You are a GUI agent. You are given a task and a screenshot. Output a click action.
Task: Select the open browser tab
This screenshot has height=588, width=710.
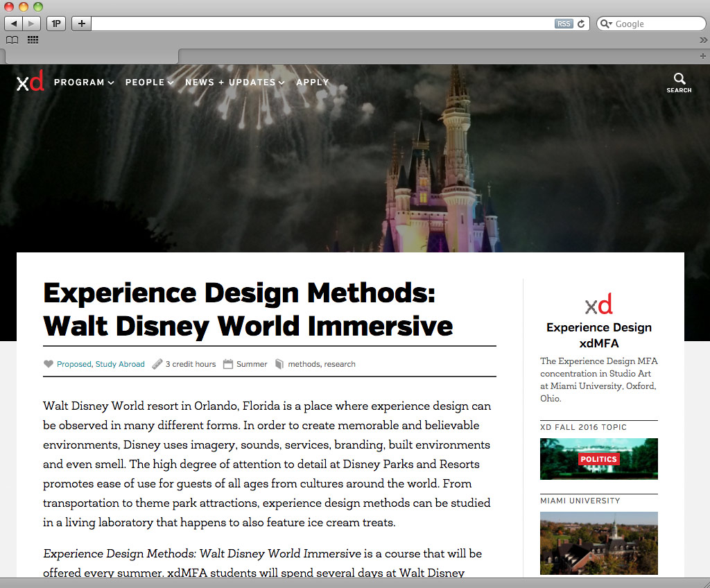pos(92,56)
